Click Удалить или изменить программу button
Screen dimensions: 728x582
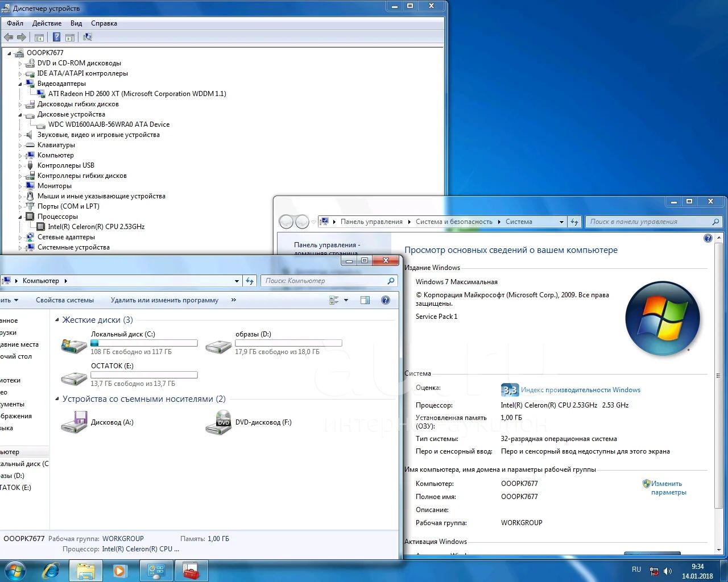click(x=164, y=300)
